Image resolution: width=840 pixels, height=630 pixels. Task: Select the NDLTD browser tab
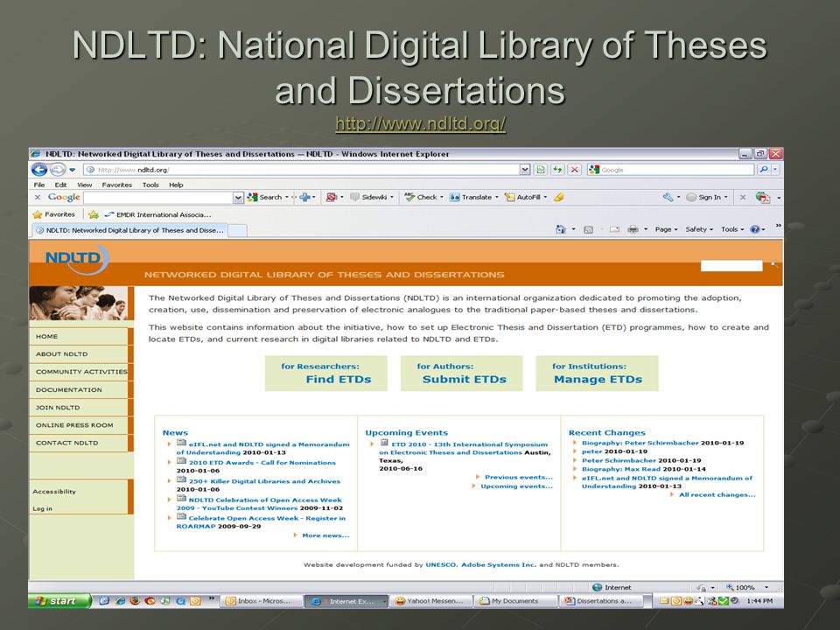pos(129,230)
